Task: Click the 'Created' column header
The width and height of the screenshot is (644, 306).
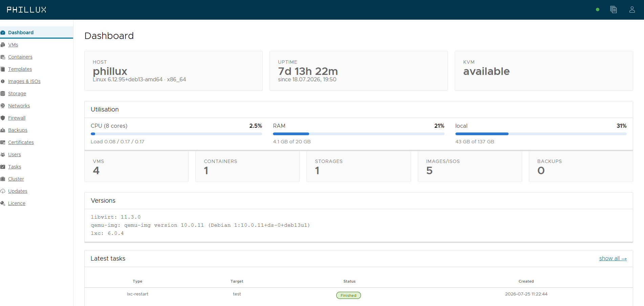Action: pos(526,281)
